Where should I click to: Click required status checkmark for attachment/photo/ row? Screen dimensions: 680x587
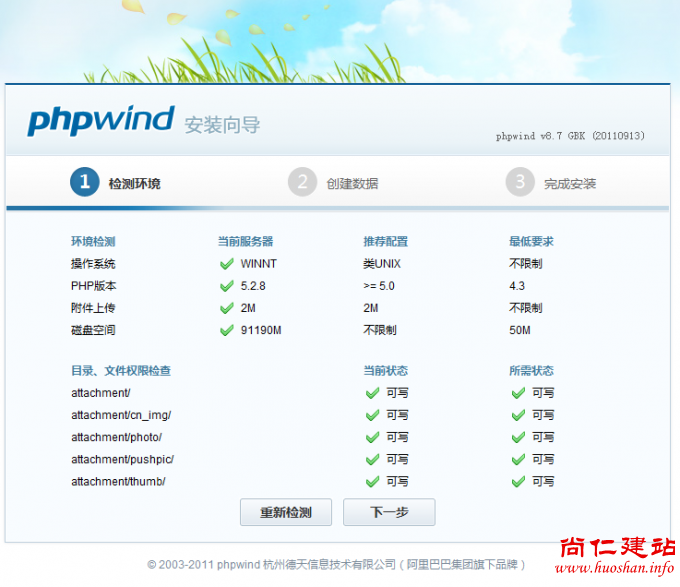pyautogui.click(x=518, y=437)
